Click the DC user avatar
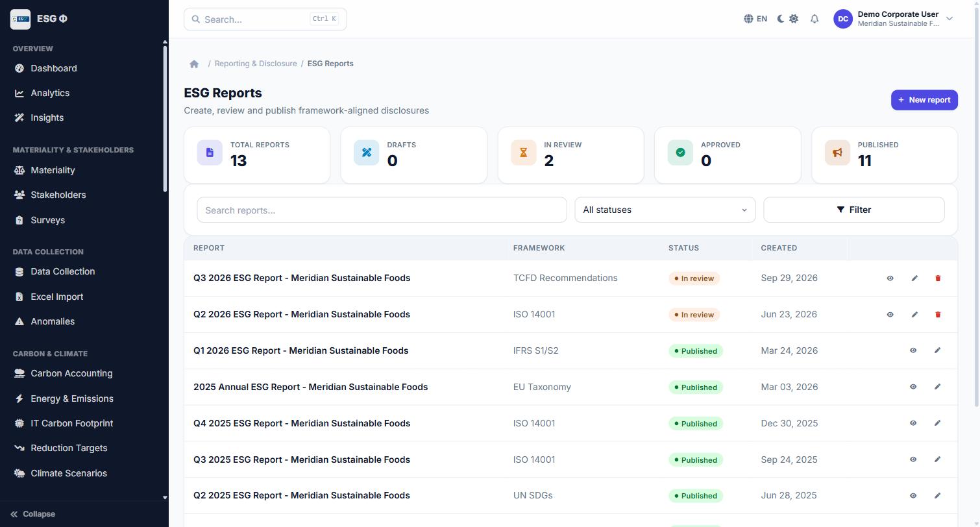This screenshot has height=527, width=980. [x=843, y=19]
